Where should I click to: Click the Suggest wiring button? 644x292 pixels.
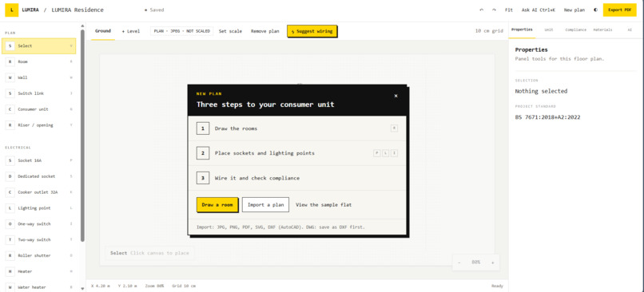coord(312,31)
